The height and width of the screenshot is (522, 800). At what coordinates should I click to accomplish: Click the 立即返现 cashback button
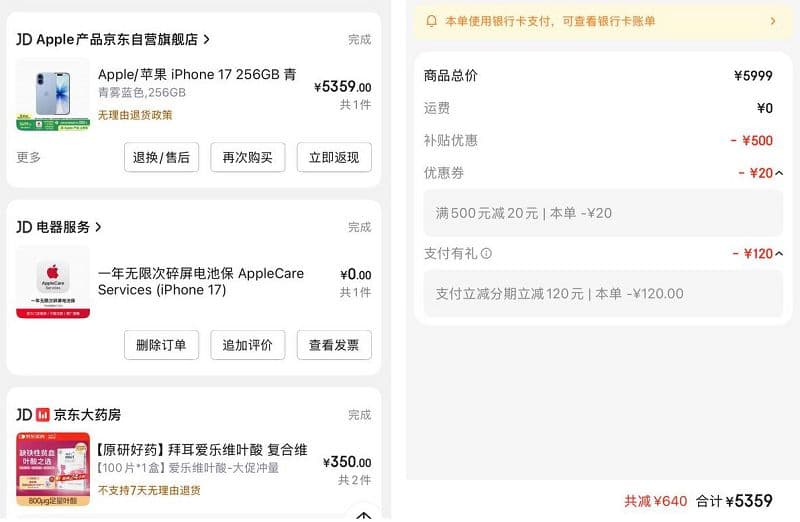click(x=334, y=157)
